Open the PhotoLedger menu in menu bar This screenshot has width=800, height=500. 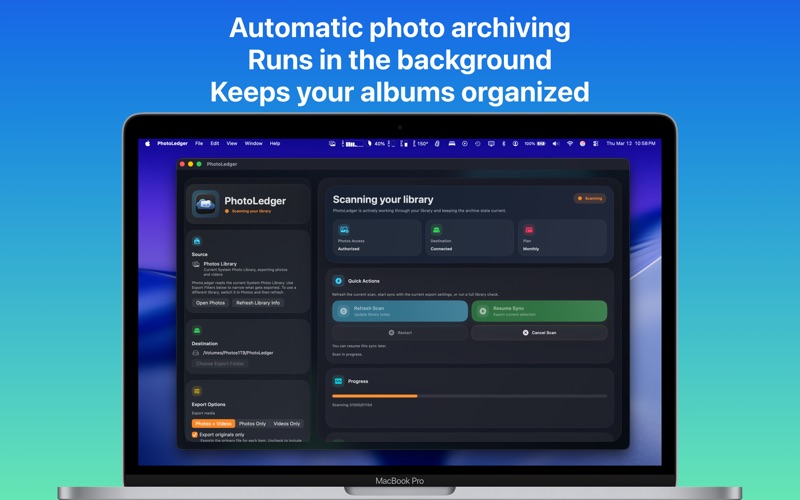[172, 144]
